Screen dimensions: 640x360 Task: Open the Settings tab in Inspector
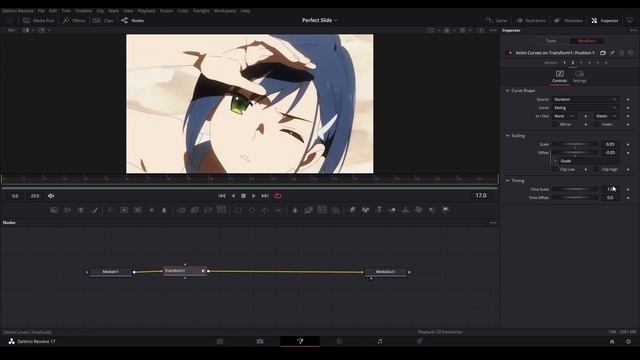[580, 76]
